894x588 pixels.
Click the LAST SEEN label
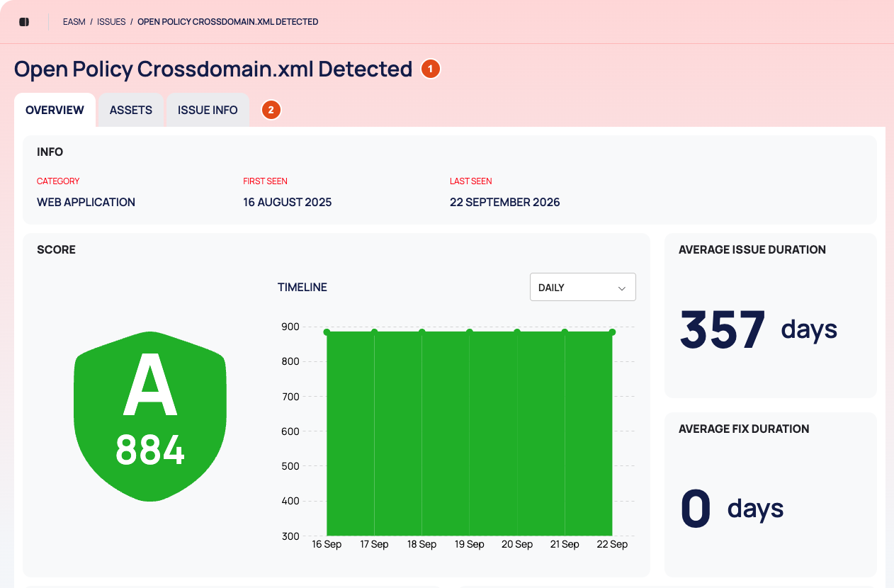470,181
